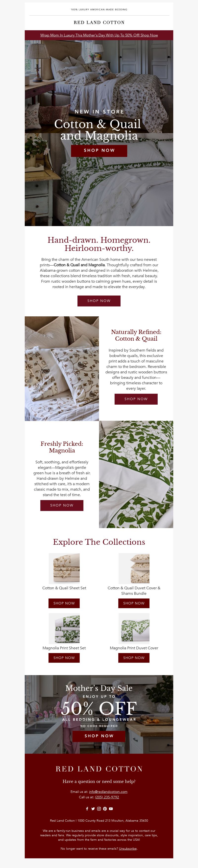Click SHOP NOW under Freshly Picked: Magnolia
Screen dimensions: 198x868
click(x=62, y=506)
